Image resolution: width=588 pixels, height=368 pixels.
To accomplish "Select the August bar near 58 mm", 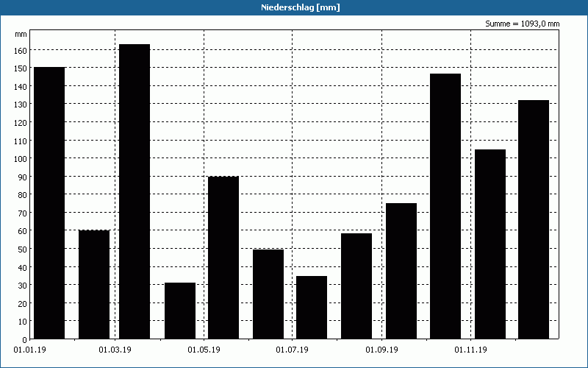I will 356,286.
